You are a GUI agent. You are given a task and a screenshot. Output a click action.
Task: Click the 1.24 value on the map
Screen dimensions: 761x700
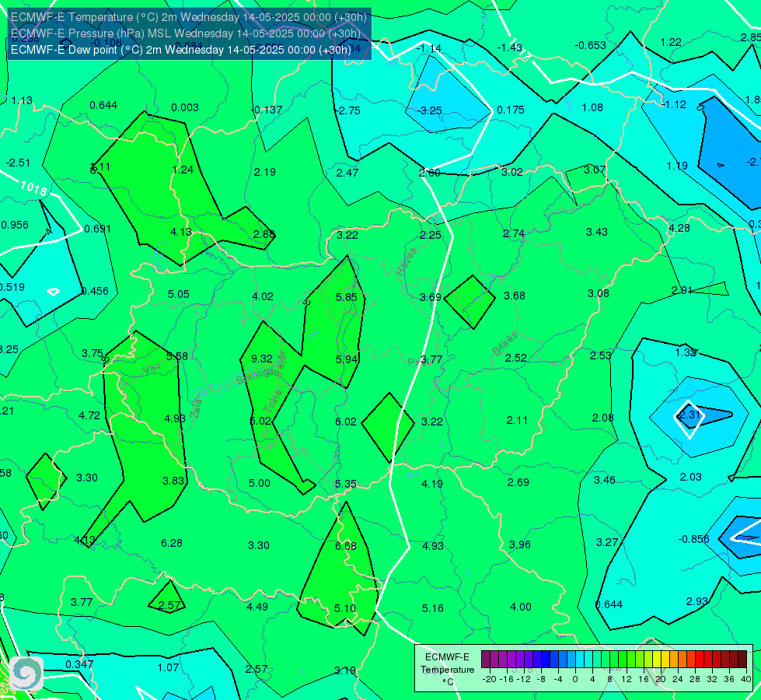[x=183, y=170]
